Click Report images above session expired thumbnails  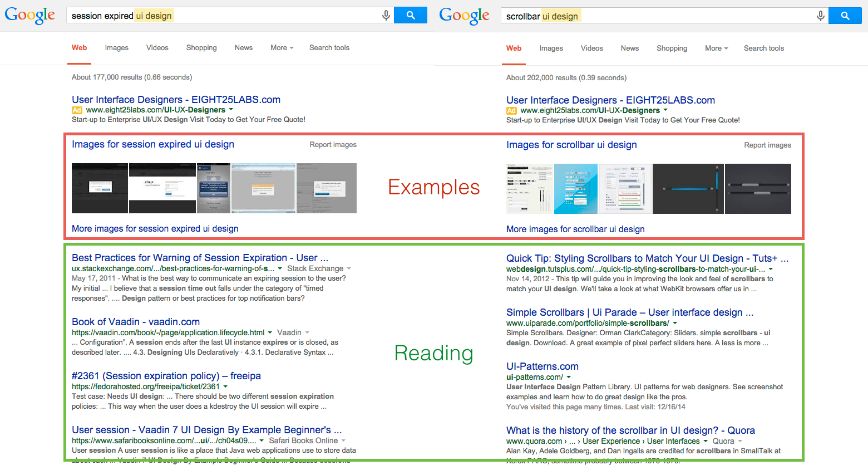click(x=333, y=145)
